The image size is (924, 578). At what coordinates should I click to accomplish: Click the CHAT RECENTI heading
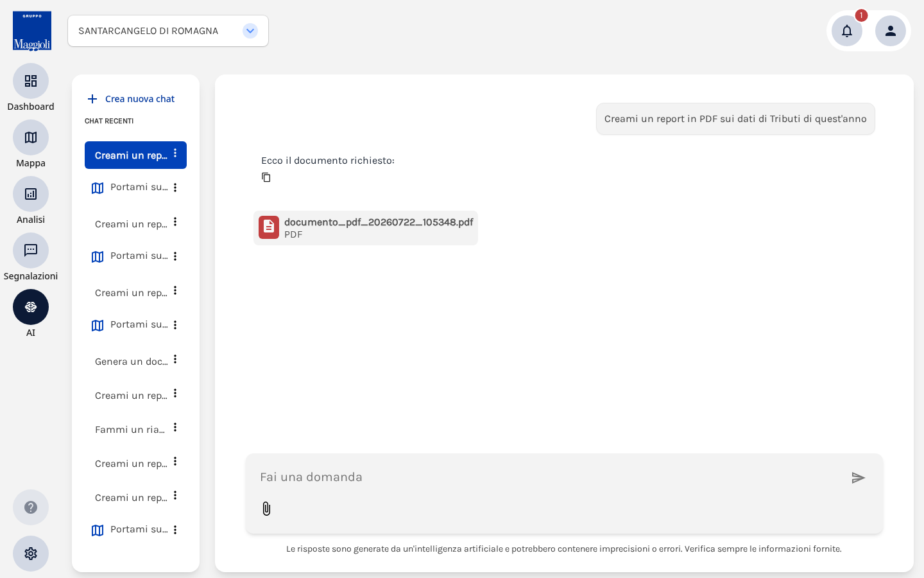tap(109, 121)
